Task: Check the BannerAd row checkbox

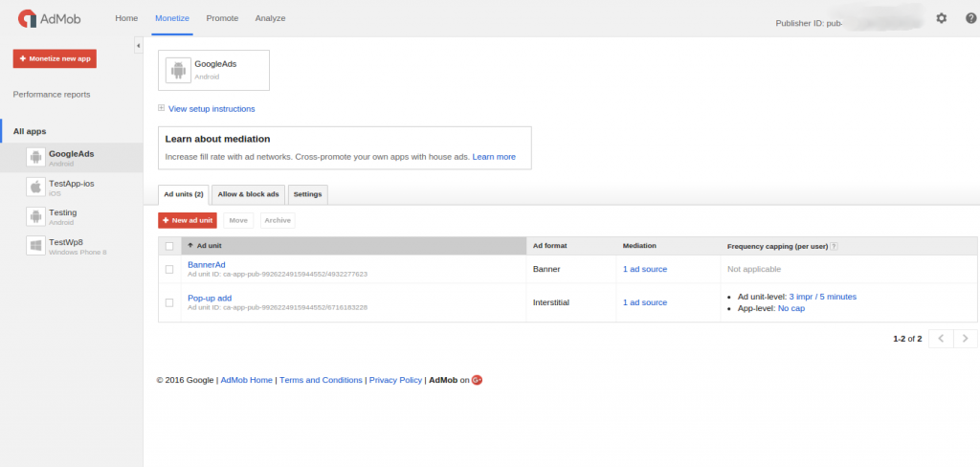Action: point(169,270)
